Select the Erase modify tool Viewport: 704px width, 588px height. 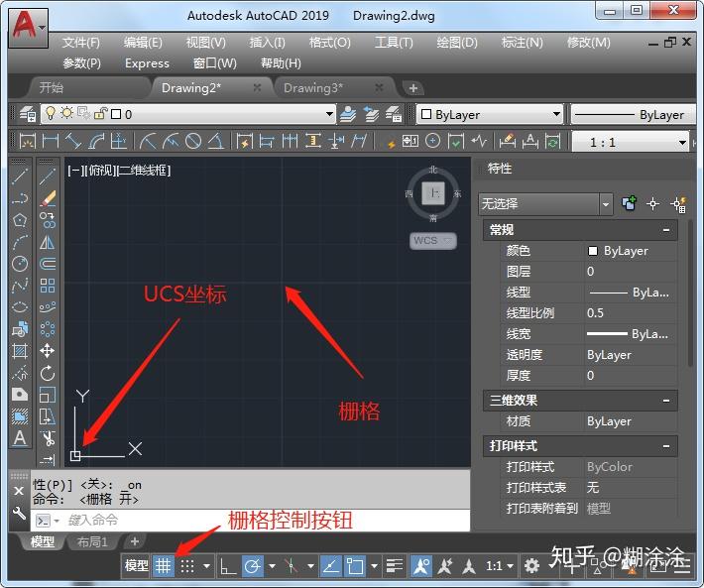pyautogui.click(x=48, y=198)
